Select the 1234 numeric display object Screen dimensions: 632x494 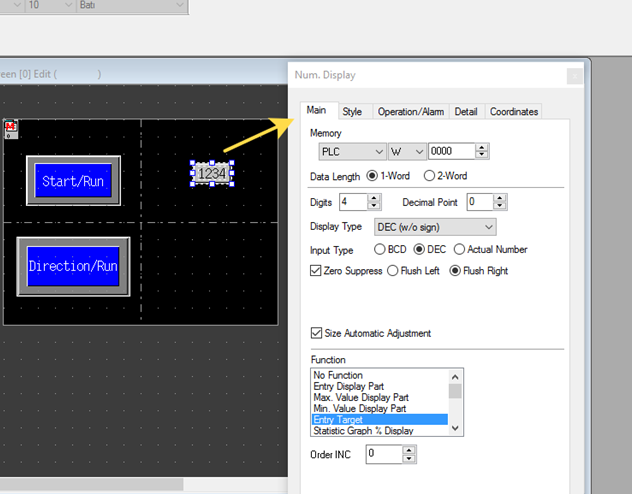coord(212,174)
